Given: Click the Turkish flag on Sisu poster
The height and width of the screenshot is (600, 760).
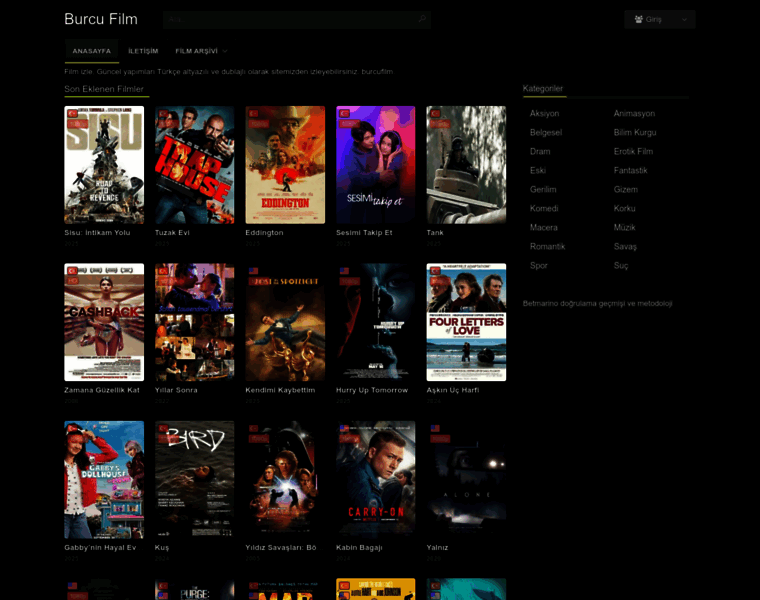Looking at the screenshot, I should coord(72,113).
